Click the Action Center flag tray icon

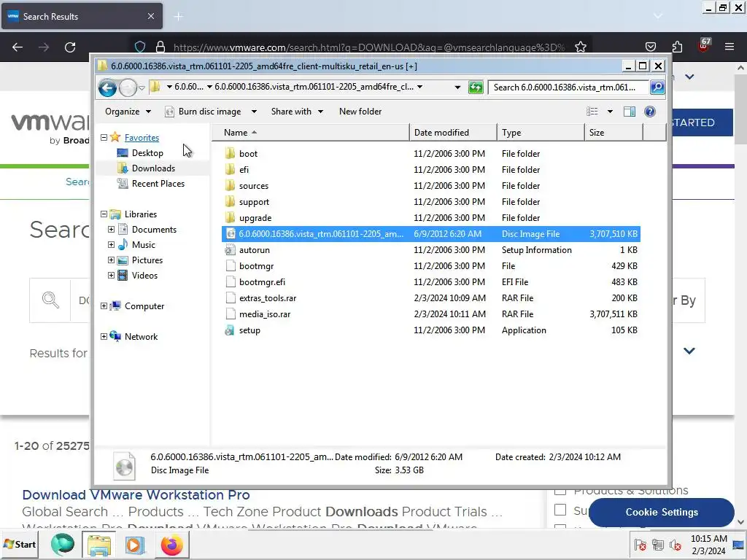(640, 545)
